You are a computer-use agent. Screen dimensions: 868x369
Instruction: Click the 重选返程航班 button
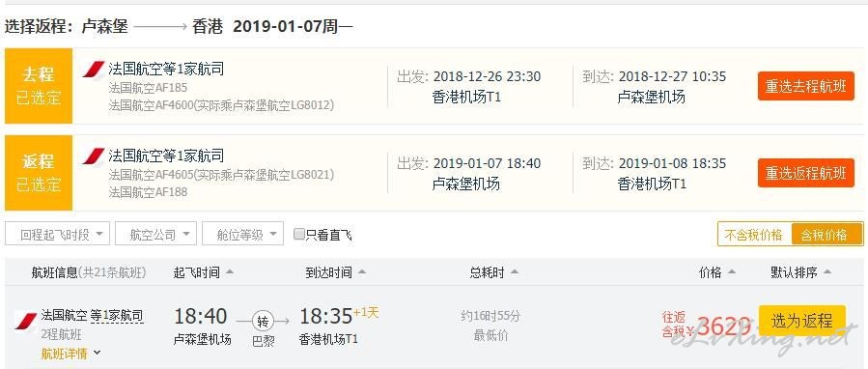(x=806, y=173)
